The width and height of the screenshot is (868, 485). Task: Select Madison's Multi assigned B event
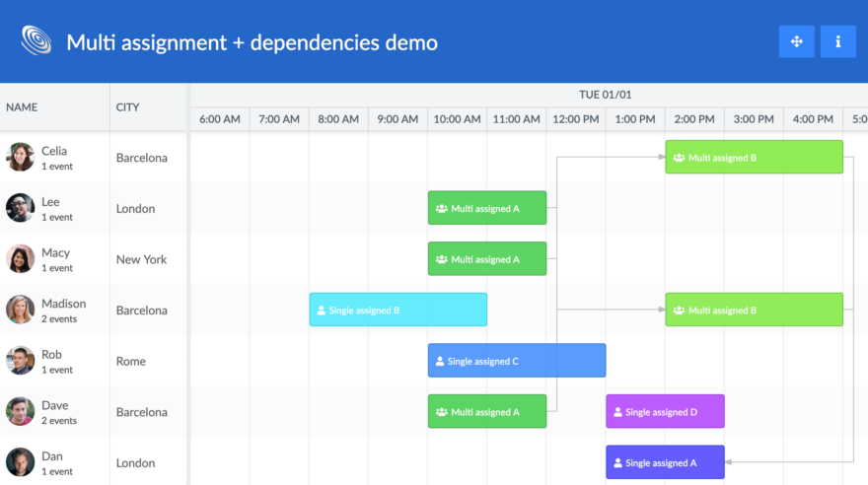coord(754,311)
